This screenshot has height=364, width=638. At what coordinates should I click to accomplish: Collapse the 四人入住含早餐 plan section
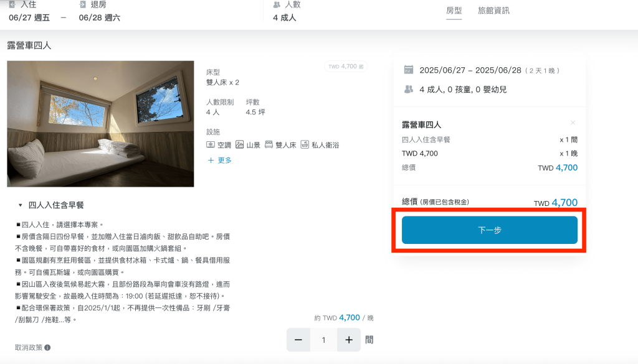pos(20,205)
